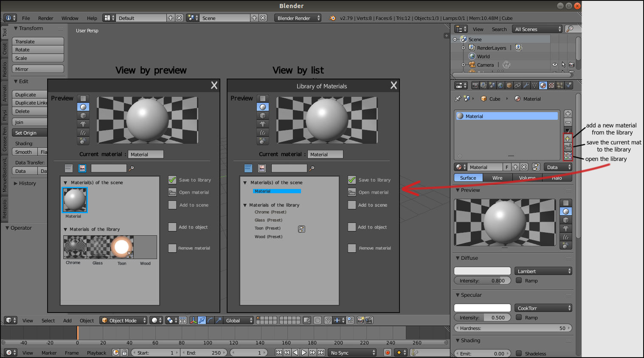Collapse the Transform panel

(16, 28)
